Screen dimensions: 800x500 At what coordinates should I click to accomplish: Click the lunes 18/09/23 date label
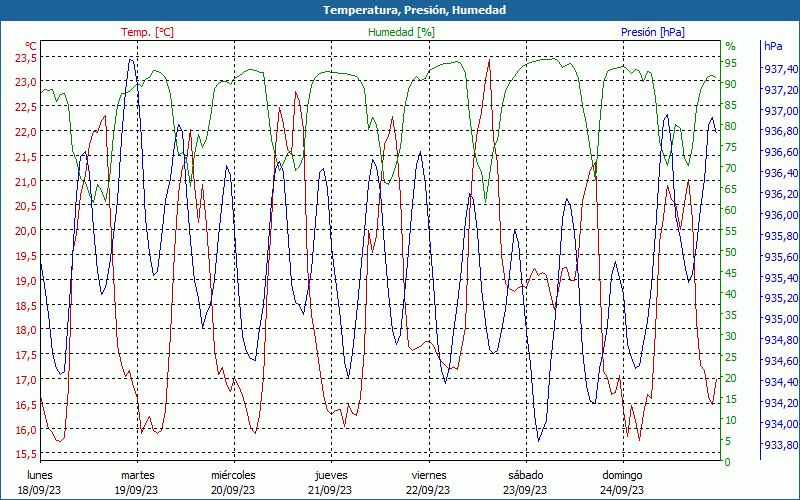coord(40,483)
